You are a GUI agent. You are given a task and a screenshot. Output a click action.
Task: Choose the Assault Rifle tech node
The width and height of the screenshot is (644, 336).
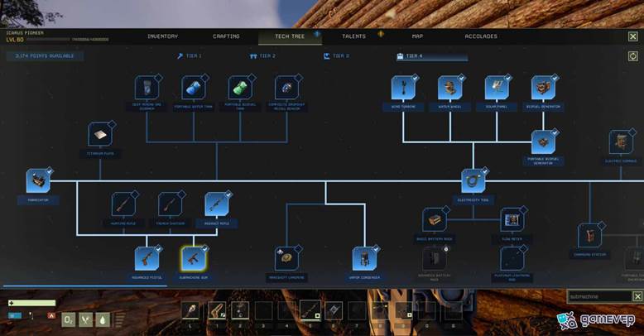pos(217,204)
